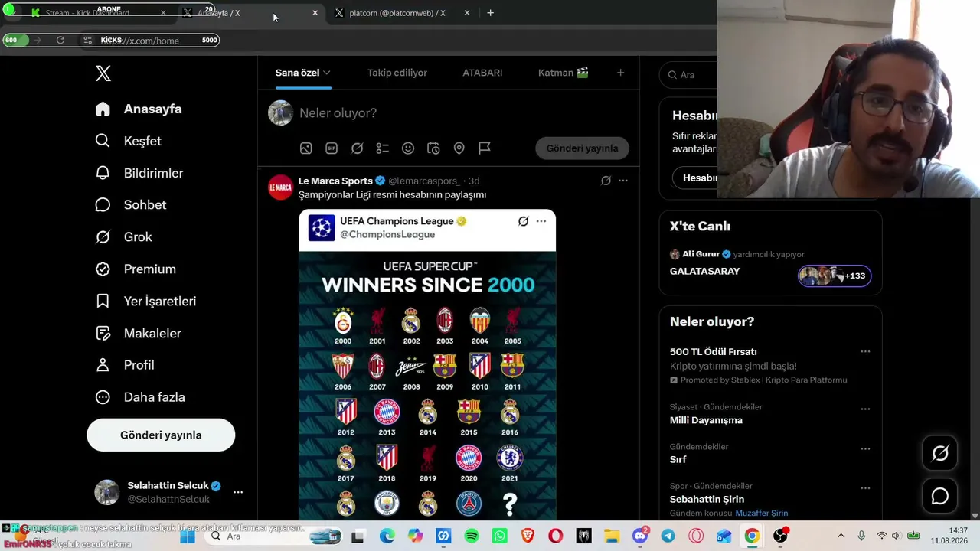The width and height of the screenshot is (980, 551).
Task: Click the Grok icon in post composer
Action: [x=357, y=148]
